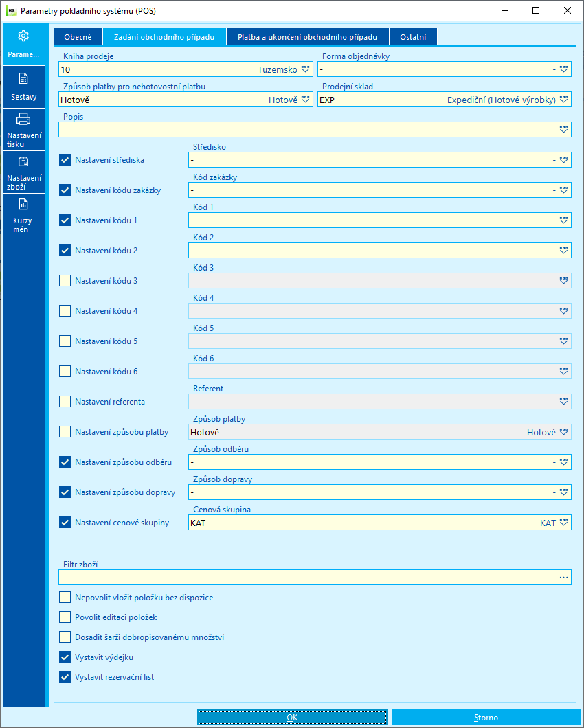Cancel with the Storno button
The width and height of the screenshot is (584, 728).
coord(486,718)
